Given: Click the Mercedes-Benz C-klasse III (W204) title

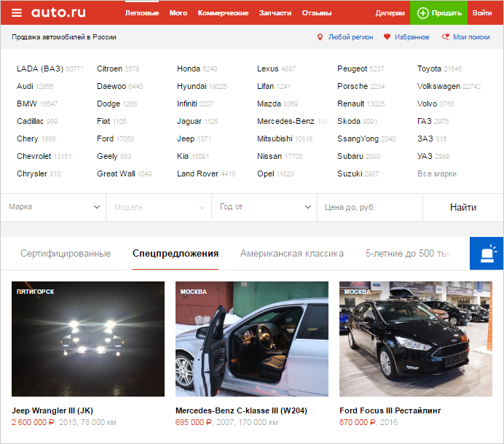Looking at the screenshot, I should pyautogui.click(x=241, y=411).
